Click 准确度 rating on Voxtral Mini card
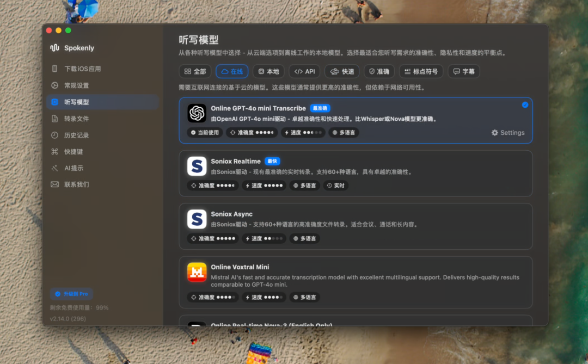The width and height of the screenshot is (588, 364). pos(213,297)
